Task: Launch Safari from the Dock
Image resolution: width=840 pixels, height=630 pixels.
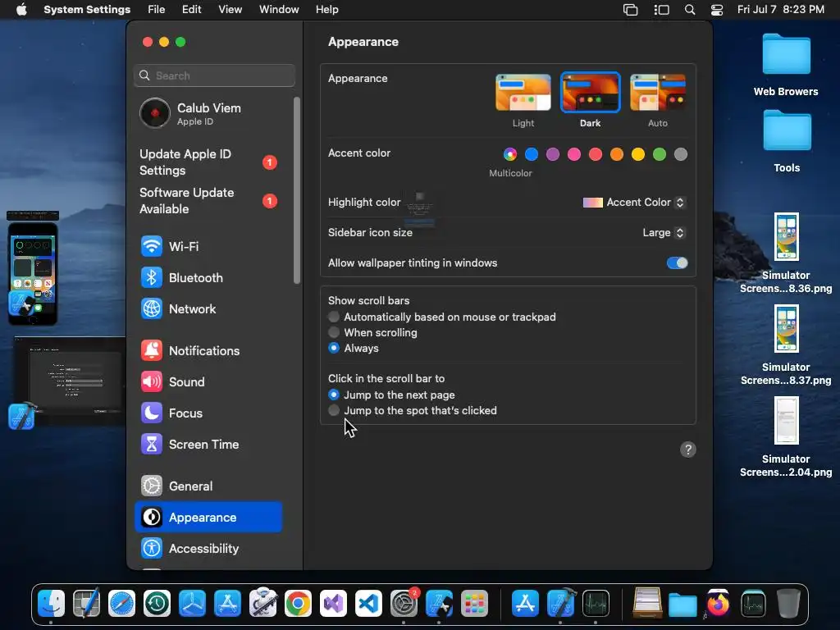Action: tap(121, 603)
